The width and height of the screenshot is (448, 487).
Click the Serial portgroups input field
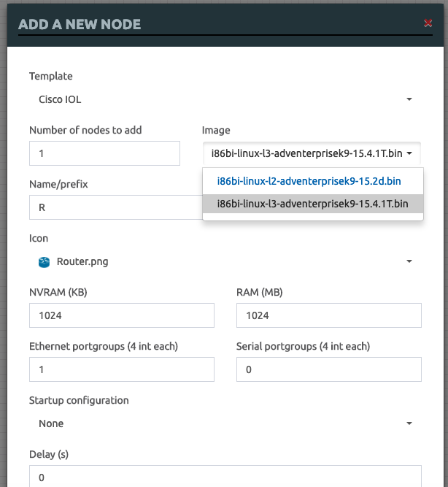click(329, 369)
